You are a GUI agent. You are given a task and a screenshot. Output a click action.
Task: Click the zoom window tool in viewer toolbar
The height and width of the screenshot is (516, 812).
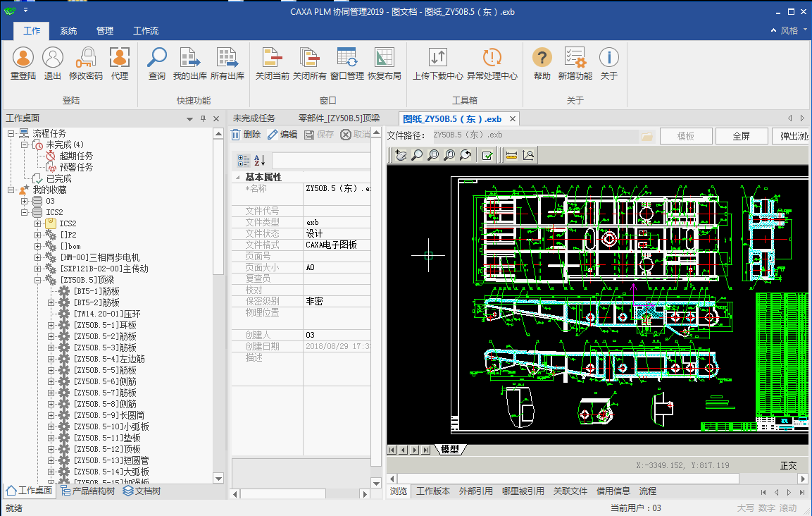(x=433, y=155)
